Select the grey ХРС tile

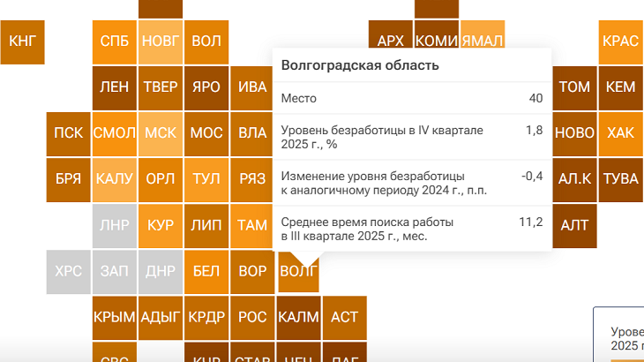68,271
